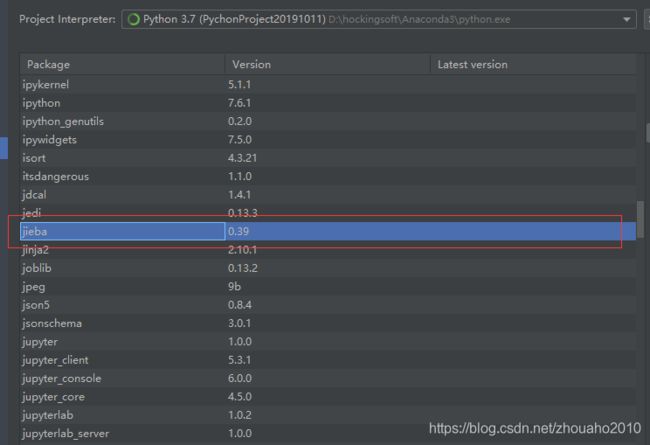This screenshot has width=650, height=445.
Task: Click the package list vertical scrollbar thumb
Action: pos(640,219)
